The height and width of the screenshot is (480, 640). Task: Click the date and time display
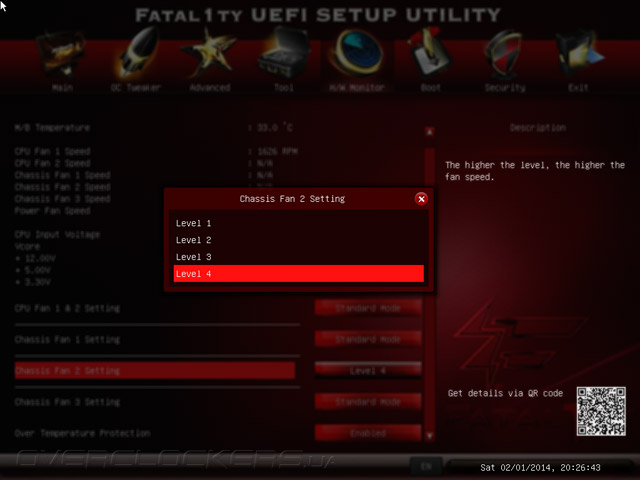pos(540,467)
